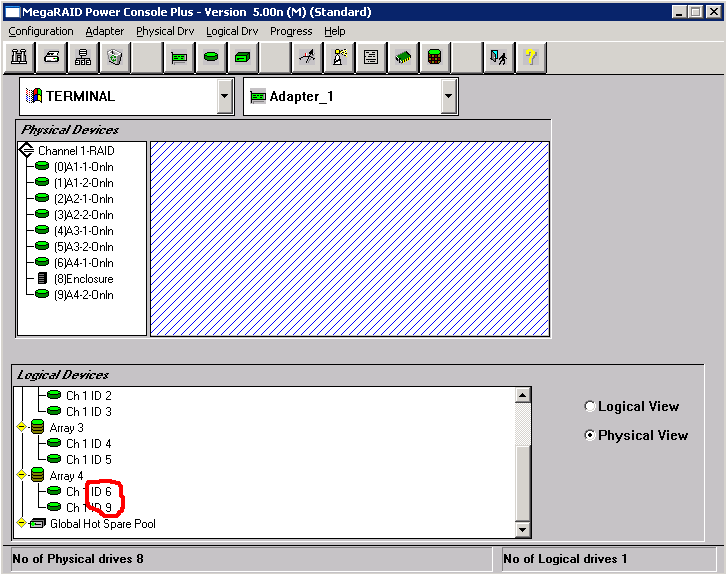Click the network tree icon in the toolbar
The width and height of the screenshot is (726, 574).
pos(82,58)
